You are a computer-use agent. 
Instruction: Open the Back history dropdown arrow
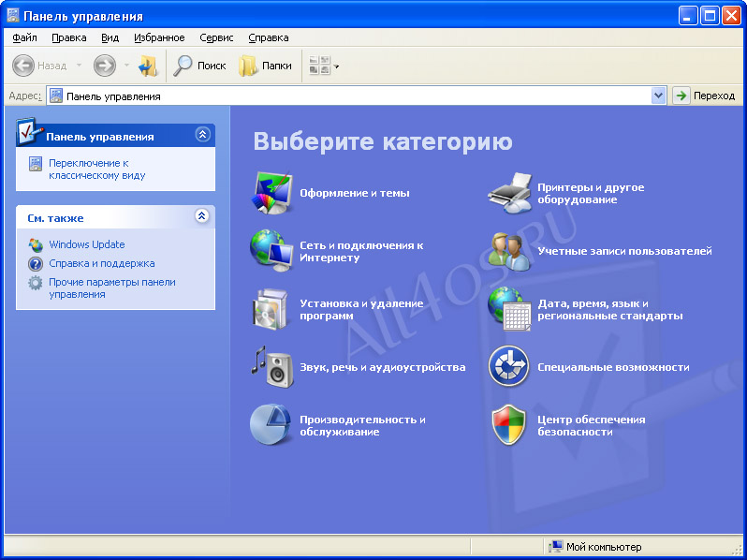coord(79,66)
